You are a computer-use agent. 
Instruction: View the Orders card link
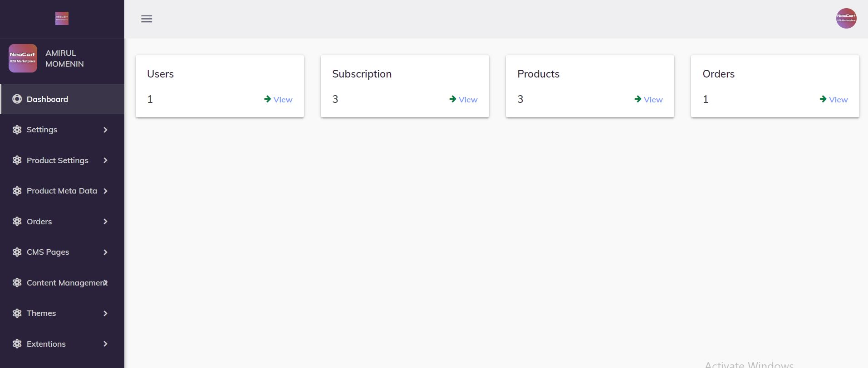(838, 100)
